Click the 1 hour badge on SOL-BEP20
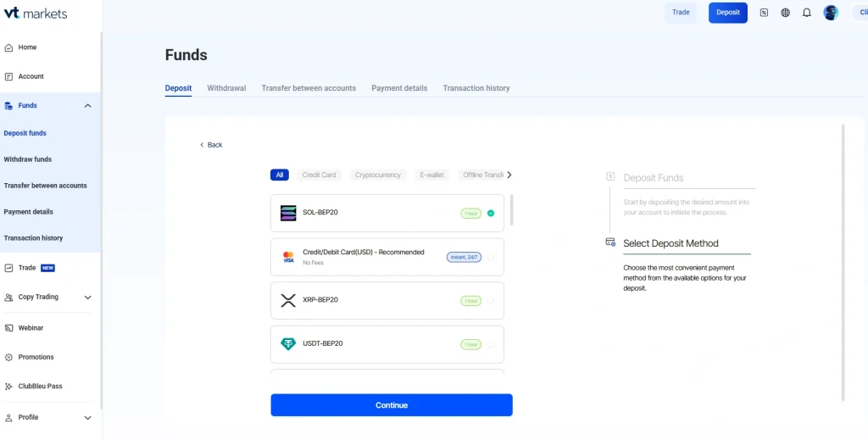The height and width of the screenshot is (440, 868). (x=471, y=213)
